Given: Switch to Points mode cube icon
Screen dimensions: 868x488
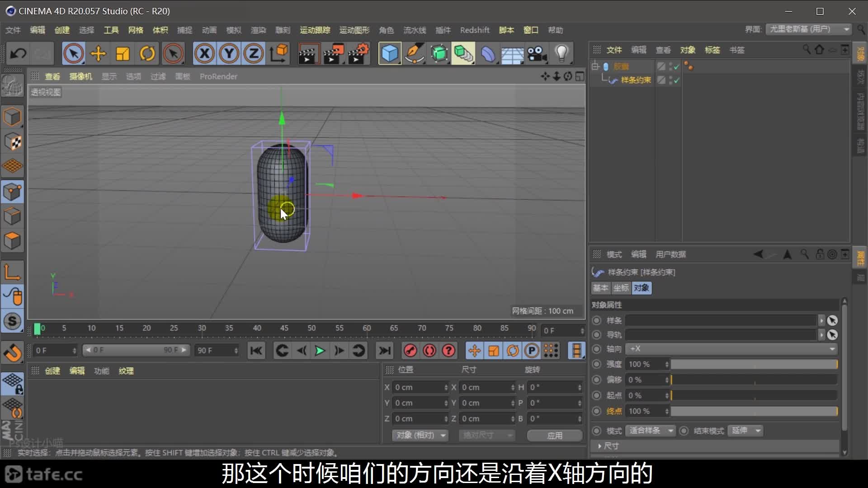Looking at the screenshot, I should coord(12,192).
